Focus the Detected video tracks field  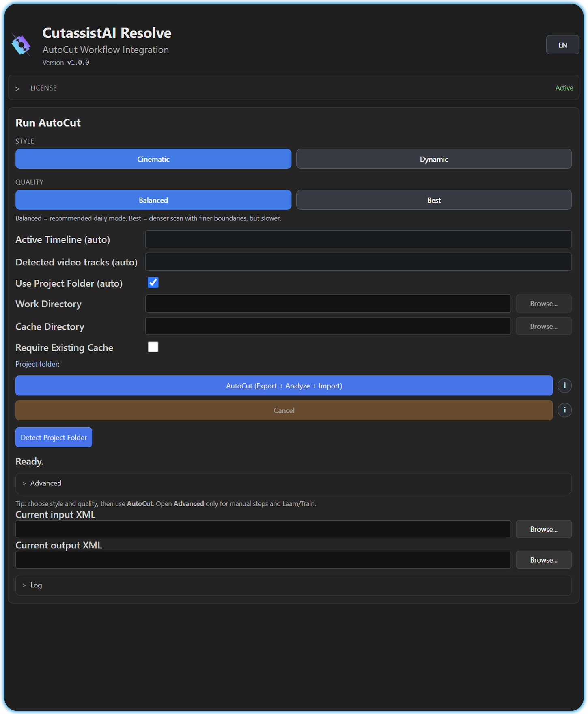(359, 262)
